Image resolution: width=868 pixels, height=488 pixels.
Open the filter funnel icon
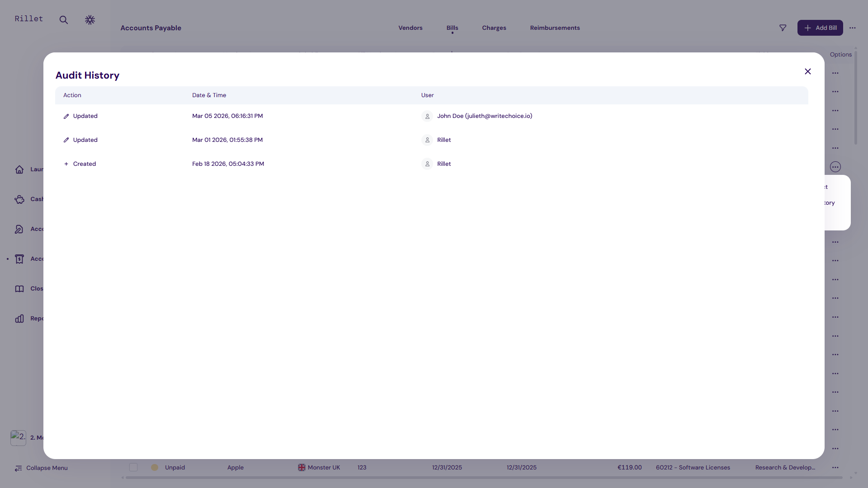point(783,28)
